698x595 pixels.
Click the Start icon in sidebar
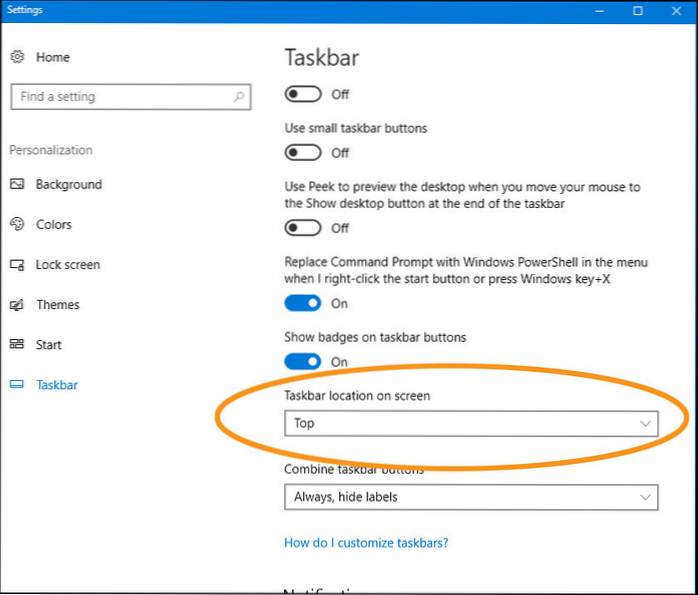coord(17,345)
